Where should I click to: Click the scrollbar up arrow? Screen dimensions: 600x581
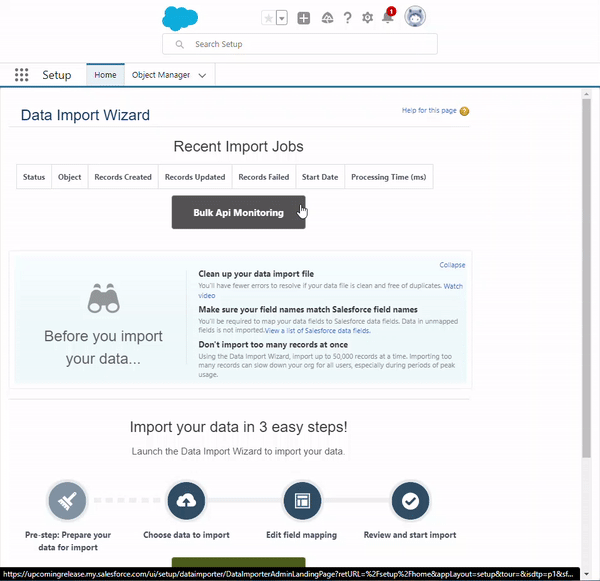[586, 94]
